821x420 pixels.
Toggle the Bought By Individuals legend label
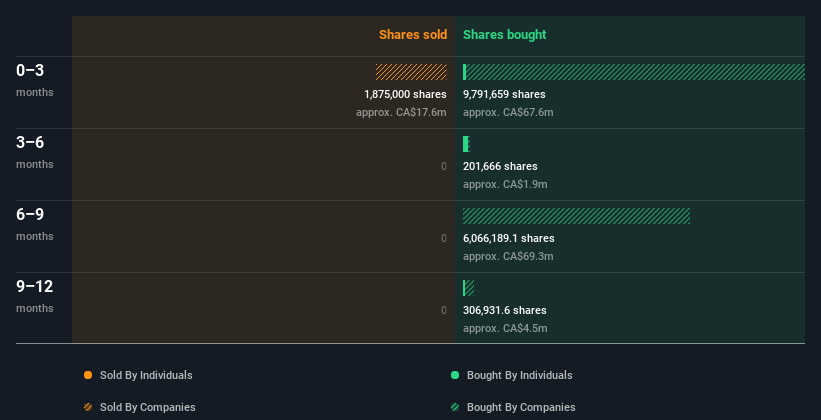click(520, 375)
